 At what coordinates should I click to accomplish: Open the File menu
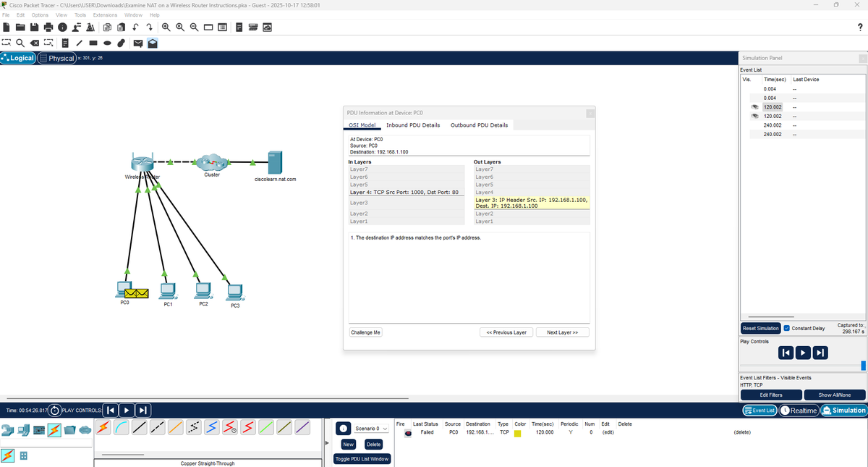(6, 15)
